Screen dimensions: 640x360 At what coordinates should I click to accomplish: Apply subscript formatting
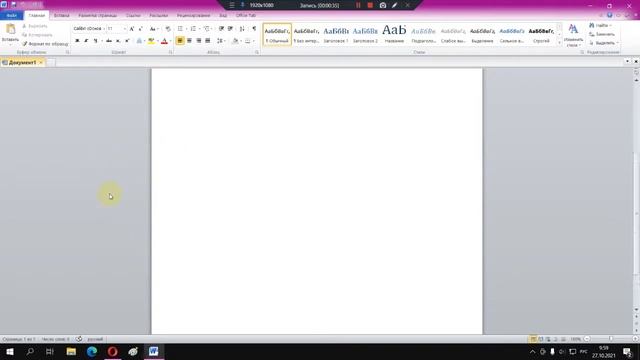(x=118, y=41)
